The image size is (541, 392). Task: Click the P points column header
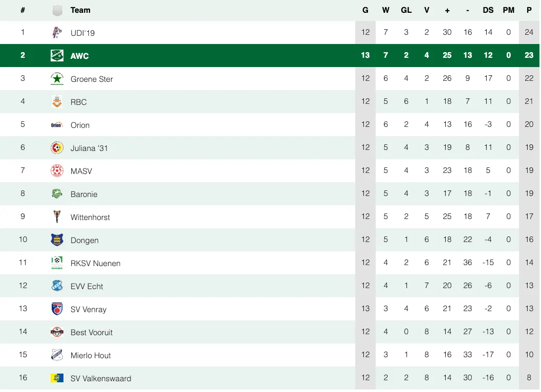(x=529, y=10)
